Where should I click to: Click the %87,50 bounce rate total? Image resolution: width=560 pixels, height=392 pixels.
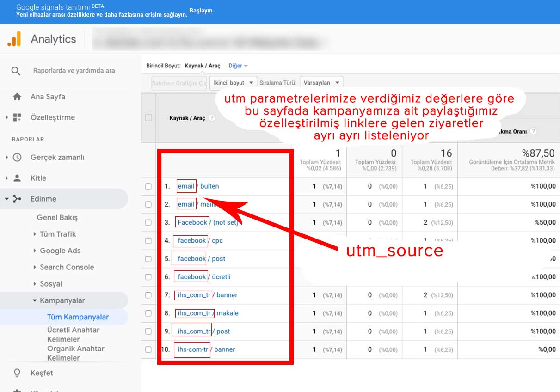pyautogui.click(x=538, y=153)
